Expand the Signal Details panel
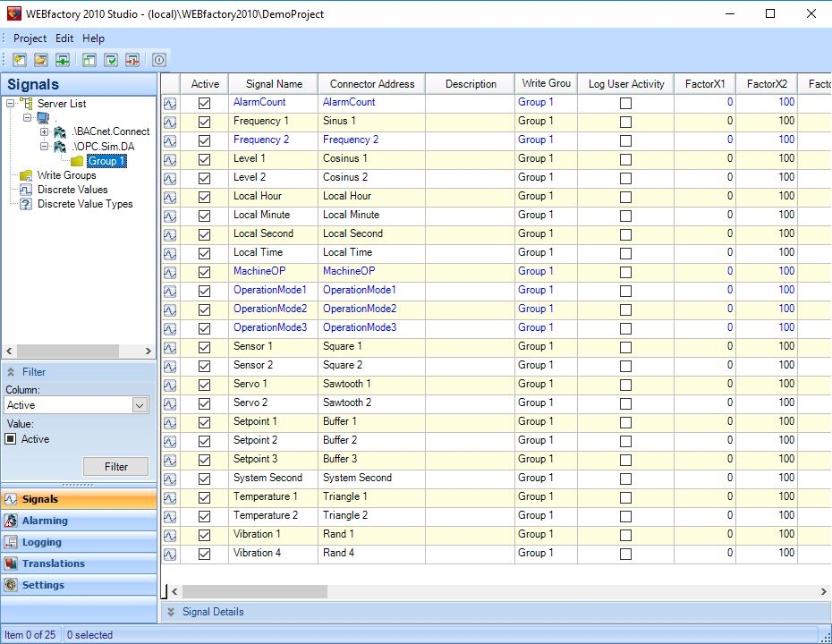This screenshot has width=832, height=644. (172, 612)
